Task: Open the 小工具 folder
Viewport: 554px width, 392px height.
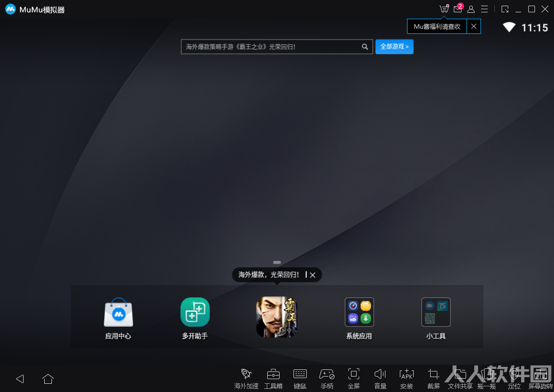Action: click(x=436, y=319)
